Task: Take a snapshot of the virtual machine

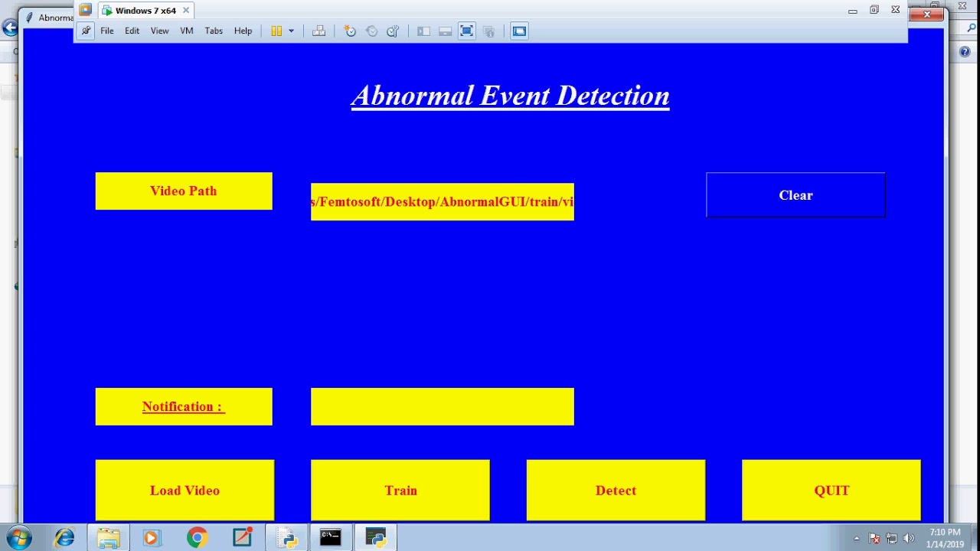Action: pos(350,31)
